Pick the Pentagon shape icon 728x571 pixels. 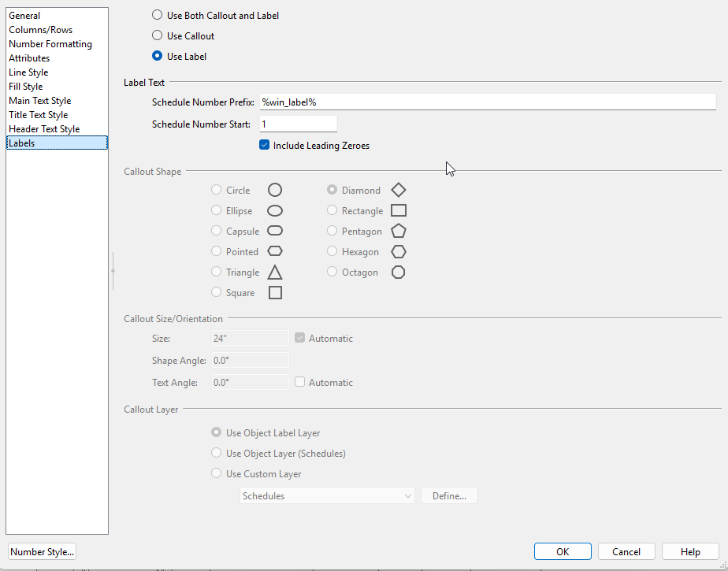399,232
